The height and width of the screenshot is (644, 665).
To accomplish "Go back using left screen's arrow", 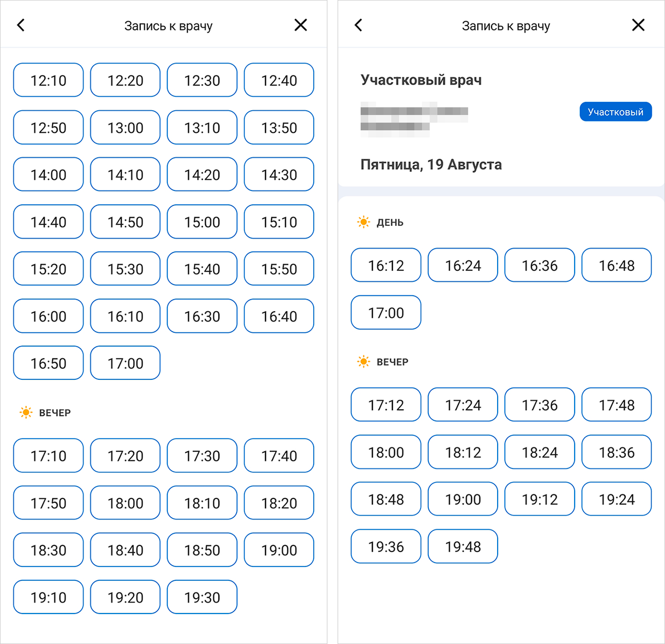I will (x=21, y=25).
